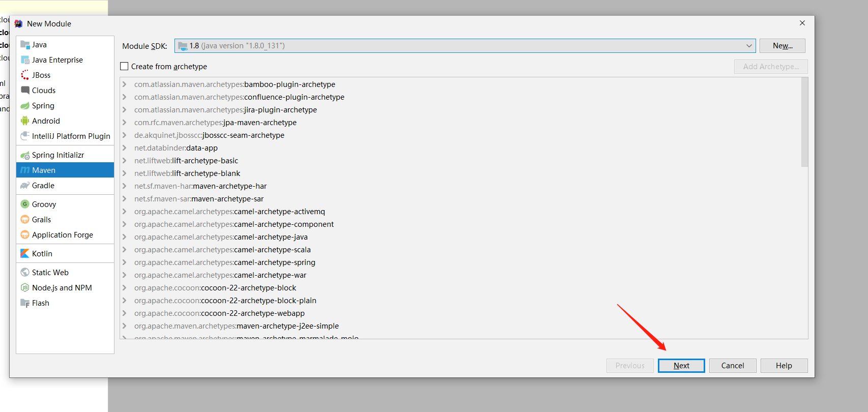Click the Node.js and NPM icon
The height and width of the screenshot is (412, 868).
pyautogui.click(x=25, y=288)
